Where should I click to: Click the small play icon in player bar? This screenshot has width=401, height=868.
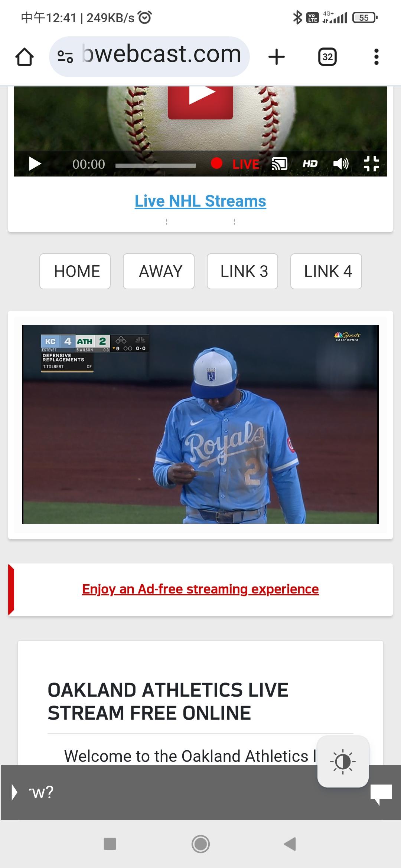point(35,164)
